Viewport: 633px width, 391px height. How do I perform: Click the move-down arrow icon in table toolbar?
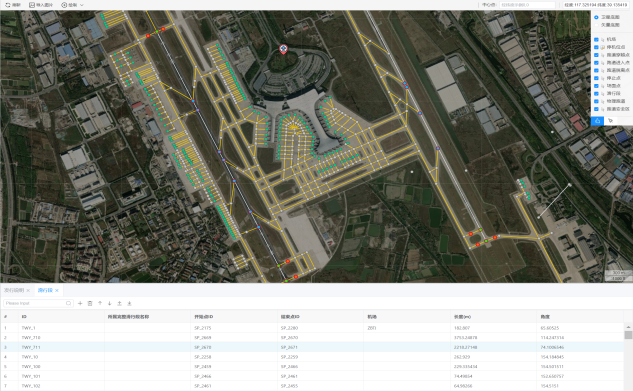click(x=109, y=303)
